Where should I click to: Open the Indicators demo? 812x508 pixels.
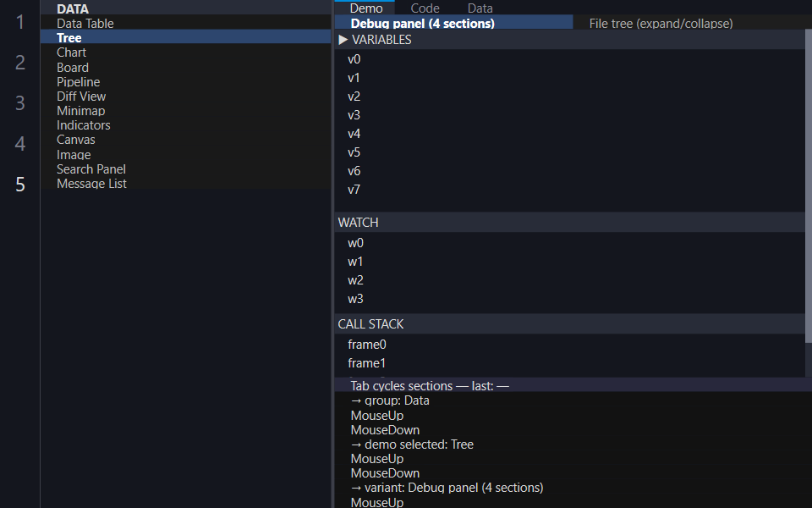tap(185, 125)
